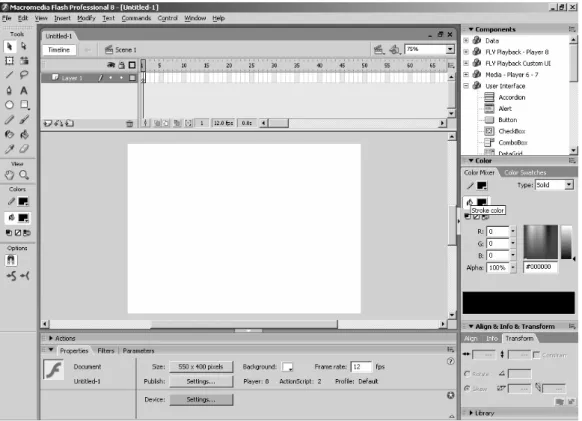
Task: Select the Text tool
Action: click(24, 90)
